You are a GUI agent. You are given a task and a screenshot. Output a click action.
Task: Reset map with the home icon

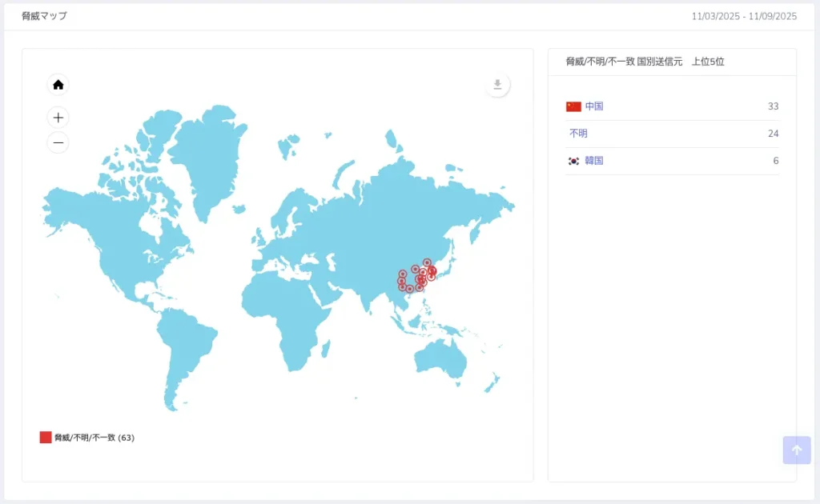(58, 85)
